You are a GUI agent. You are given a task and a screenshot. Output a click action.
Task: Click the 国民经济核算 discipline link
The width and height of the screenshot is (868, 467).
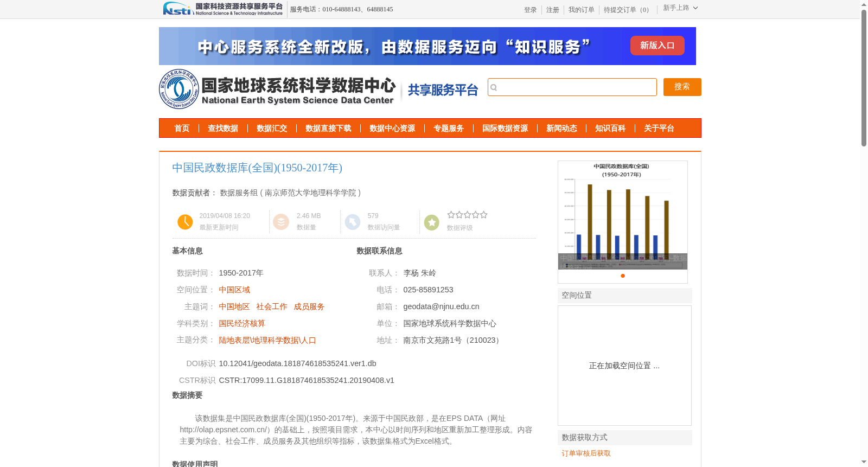pyautogui.click(x=242, y=324)
